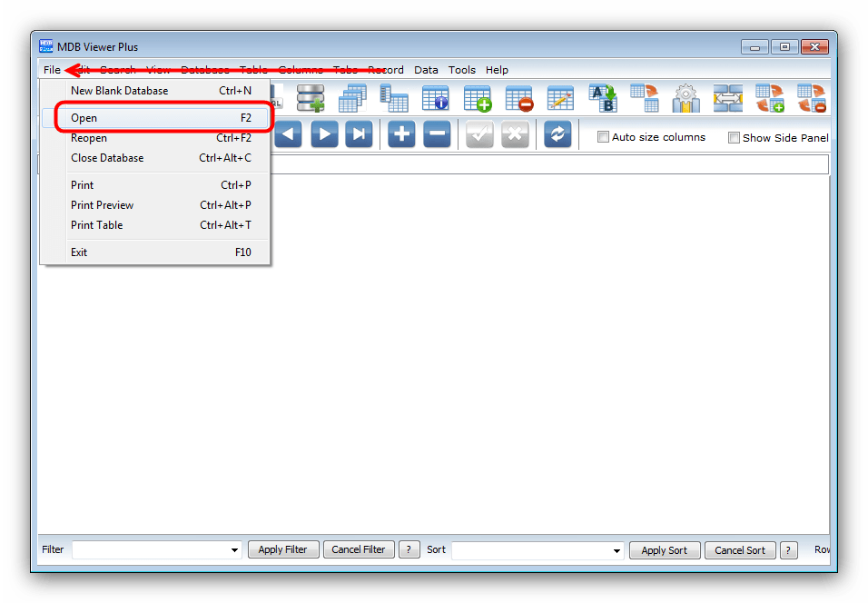Expand the Sort dropdown list

[x=616, y=550]
